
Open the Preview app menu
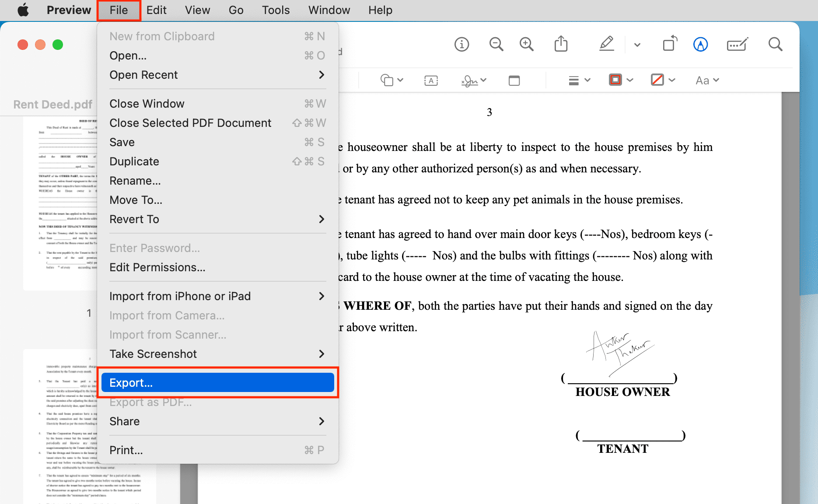pos(69,10)
